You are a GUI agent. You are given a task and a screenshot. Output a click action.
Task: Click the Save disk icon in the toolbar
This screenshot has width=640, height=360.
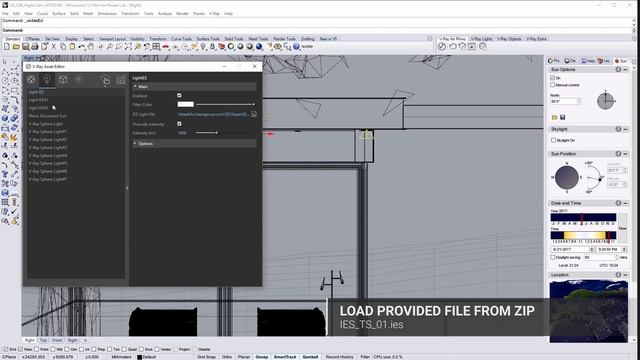point(26,47)
